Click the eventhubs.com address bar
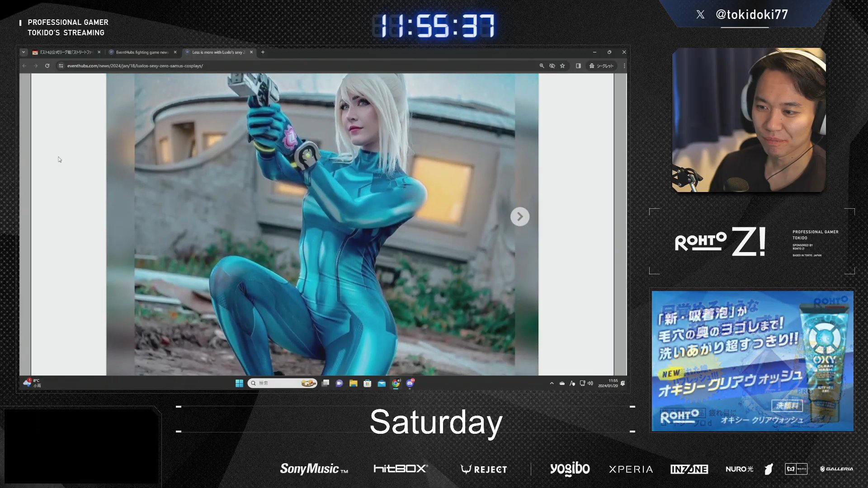 click(x=298, y=66)
